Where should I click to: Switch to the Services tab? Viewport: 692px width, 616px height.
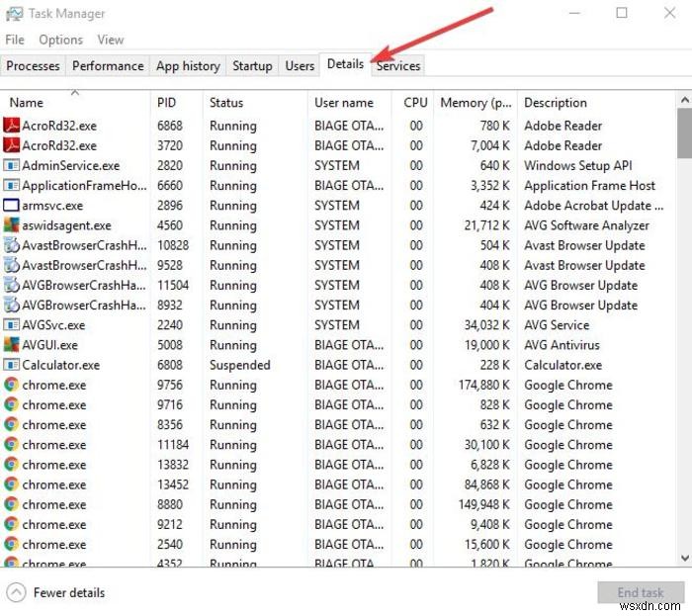[398, 65]
